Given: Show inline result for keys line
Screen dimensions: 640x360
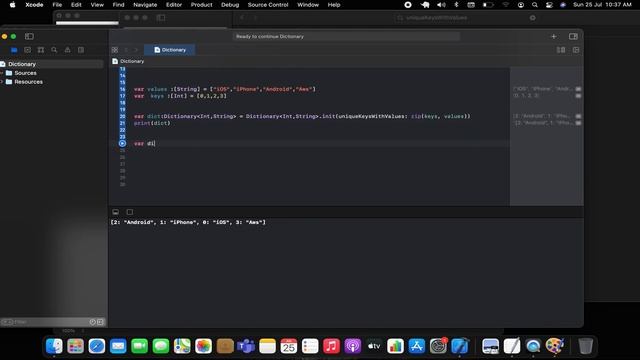Looking at the screenshot, I should pyautogui.click(x=578, y=96).
